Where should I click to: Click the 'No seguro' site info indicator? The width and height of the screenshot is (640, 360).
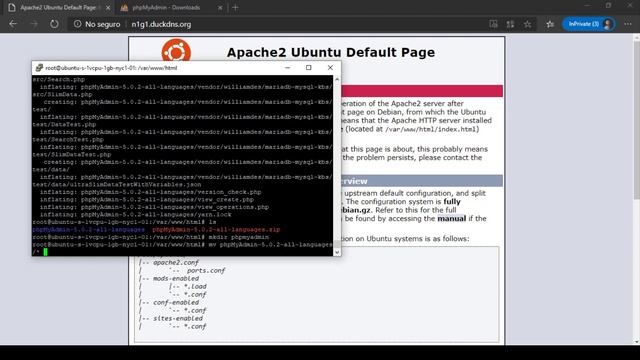(x=97, y=24)
